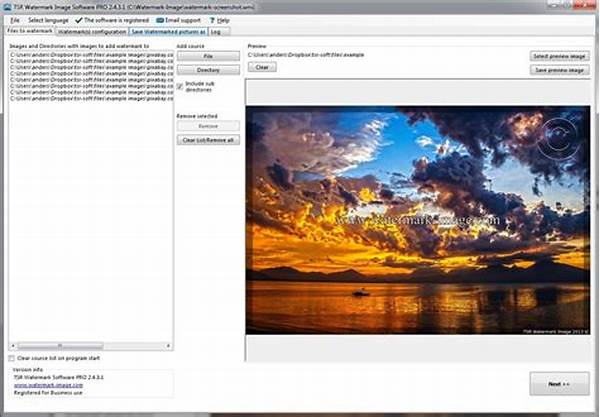Click the 'TSR Watermark Software PRO 2.4.3.1' version text
The width and height of the screenshot is (600, 417).
(x=59, y=377)
